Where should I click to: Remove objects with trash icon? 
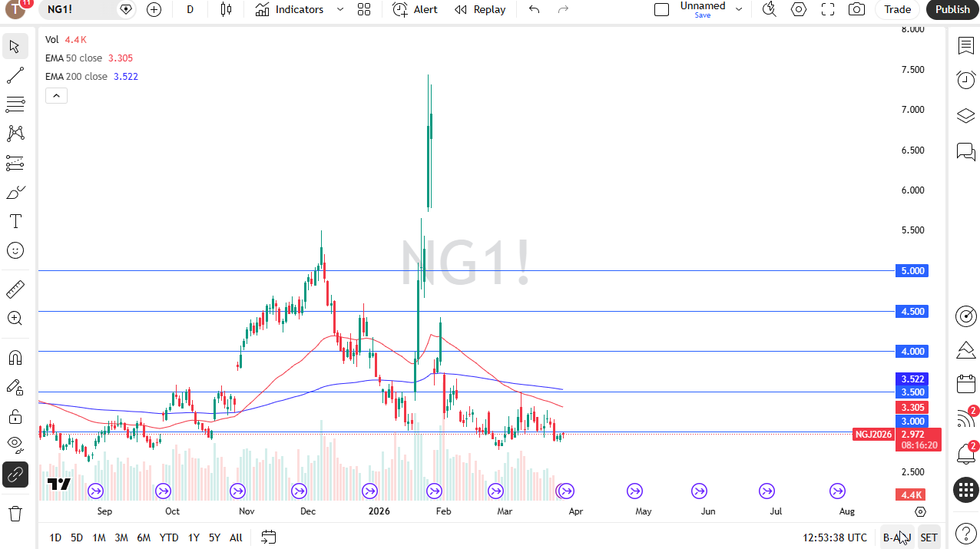(15, 513)
